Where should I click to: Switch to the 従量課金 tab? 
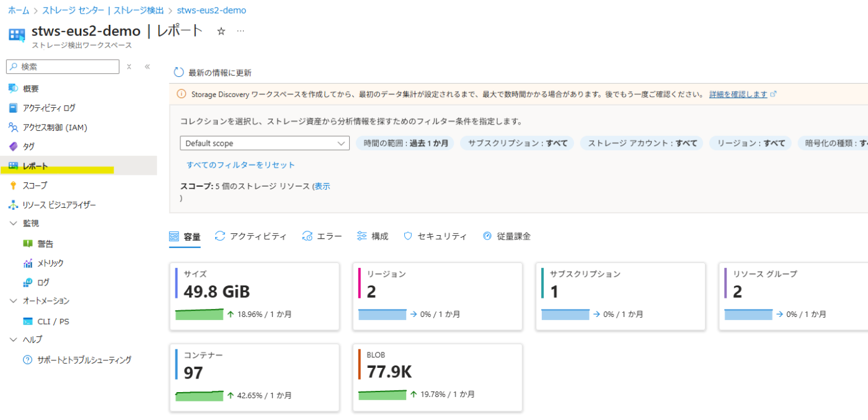pyautogui.click(x=507, y=236)
